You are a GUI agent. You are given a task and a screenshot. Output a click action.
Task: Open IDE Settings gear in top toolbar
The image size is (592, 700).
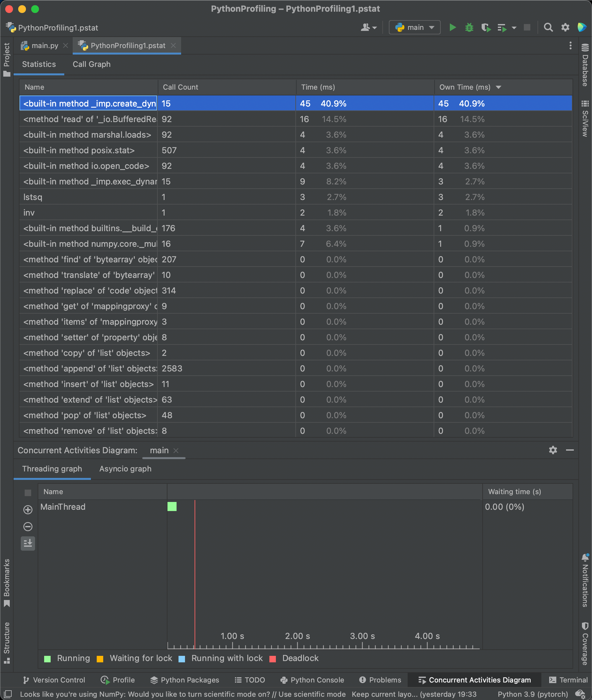[565, 28]
